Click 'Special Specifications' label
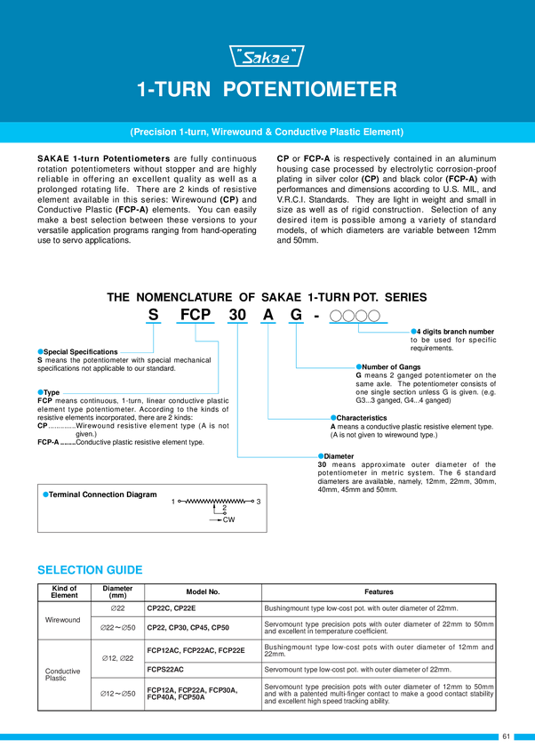The image size is (535, 756). tap(80, 352)
